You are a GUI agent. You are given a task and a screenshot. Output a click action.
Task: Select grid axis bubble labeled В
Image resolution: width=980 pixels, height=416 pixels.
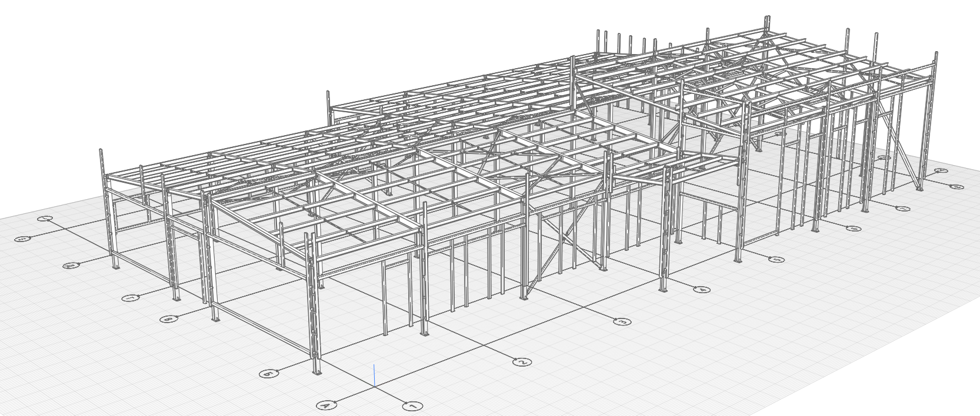tap(169, 319)
